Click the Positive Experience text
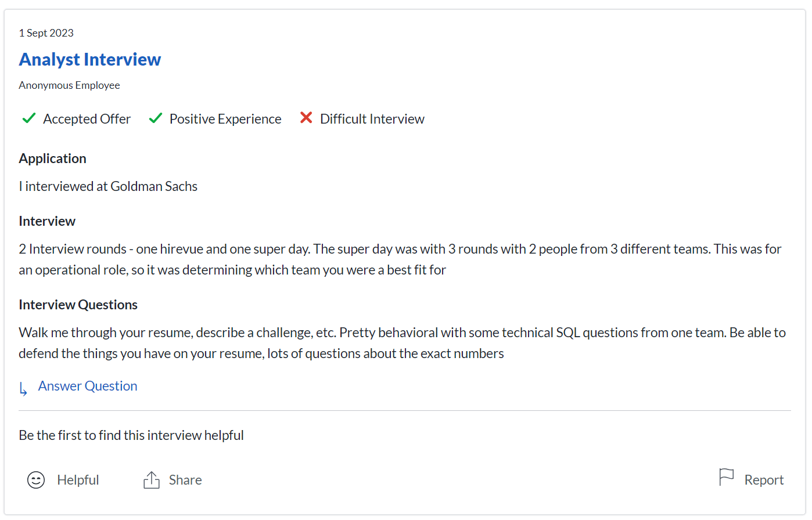Image resolution: width=812 pixels, height=520 pixels. coord(225,119)
